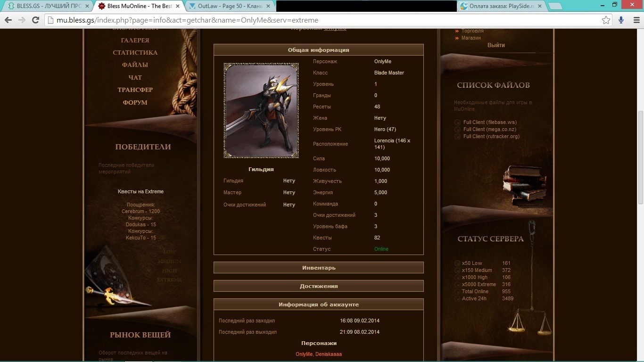Click the status icon beside x1000 High
Viewport: 644px width, 362px height.
click(457, 278)
